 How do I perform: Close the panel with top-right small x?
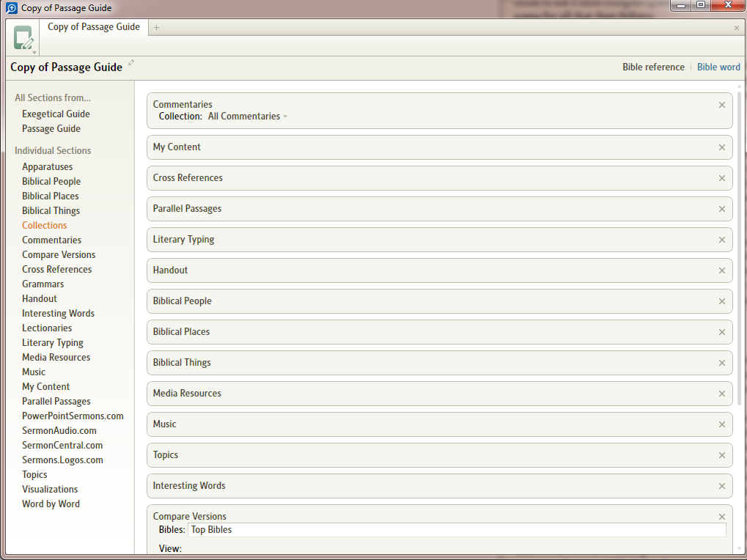pyautogui.click(x=737, y=28)
